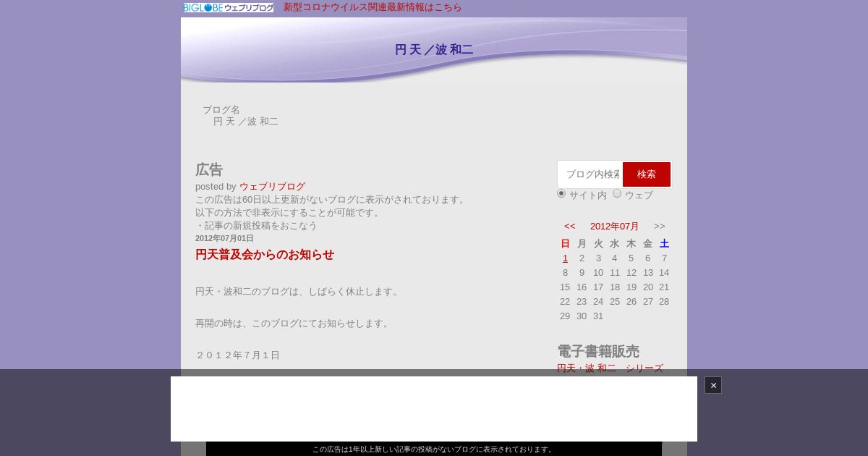The height and width of the screenshot is (456, 868).
Task: Select the サイト内 radio option
Action: point(561,193)
